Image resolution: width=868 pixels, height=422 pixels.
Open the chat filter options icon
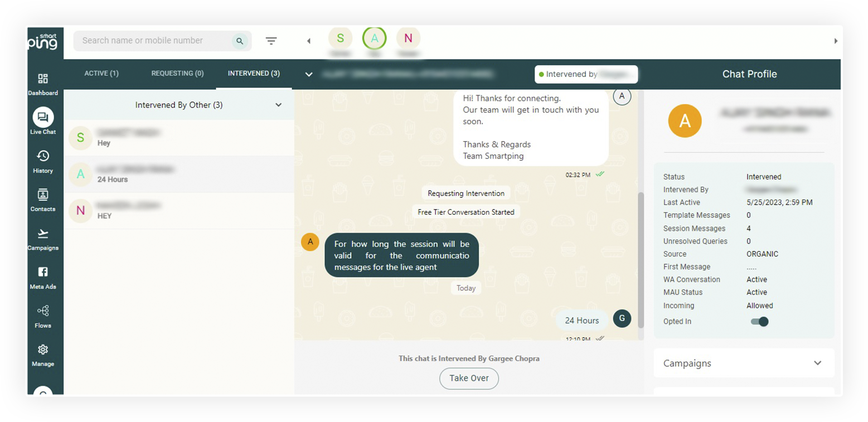[271, 41]
